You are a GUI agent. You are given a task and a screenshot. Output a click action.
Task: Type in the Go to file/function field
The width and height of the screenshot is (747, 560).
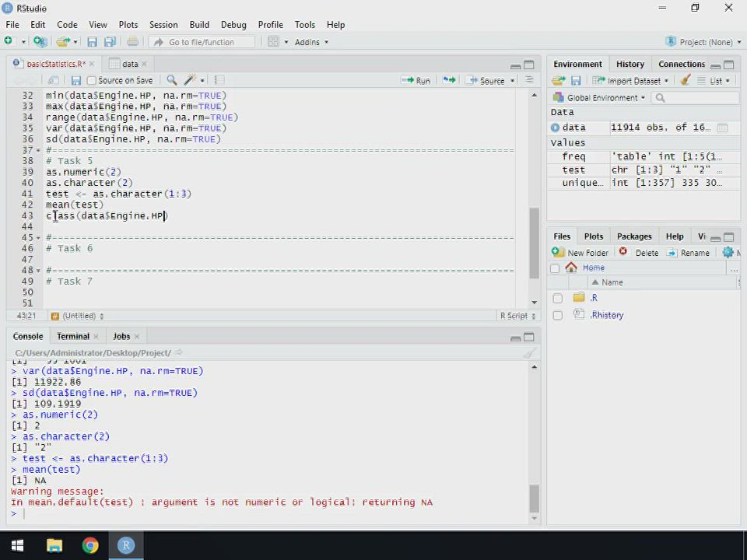pos(202,42)
